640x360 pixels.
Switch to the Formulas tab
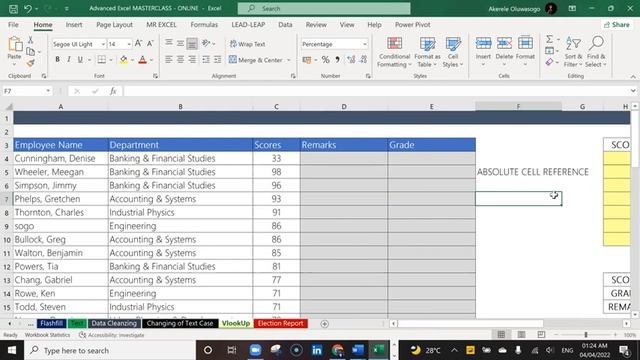pos(204,25)
